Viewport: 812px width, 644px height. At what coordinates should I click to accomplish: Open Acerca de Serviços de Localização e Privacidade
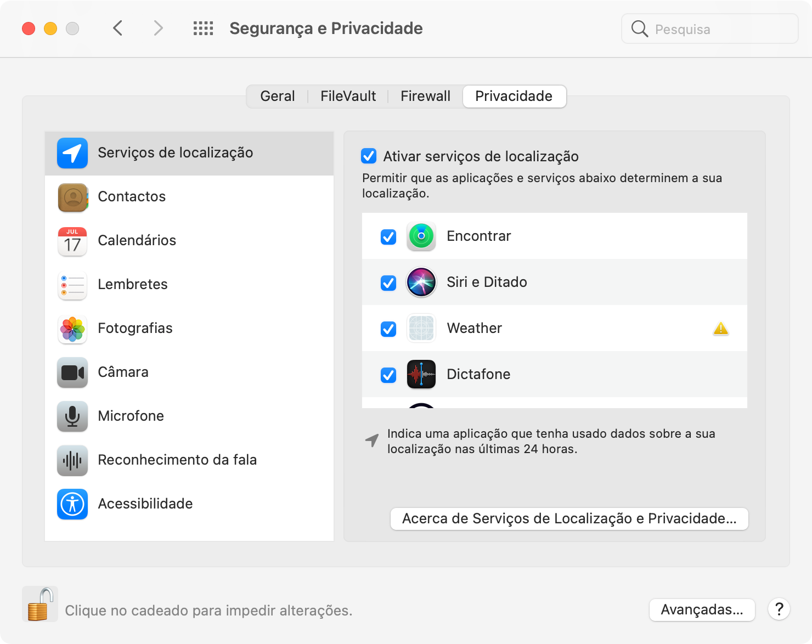point(569,519)
